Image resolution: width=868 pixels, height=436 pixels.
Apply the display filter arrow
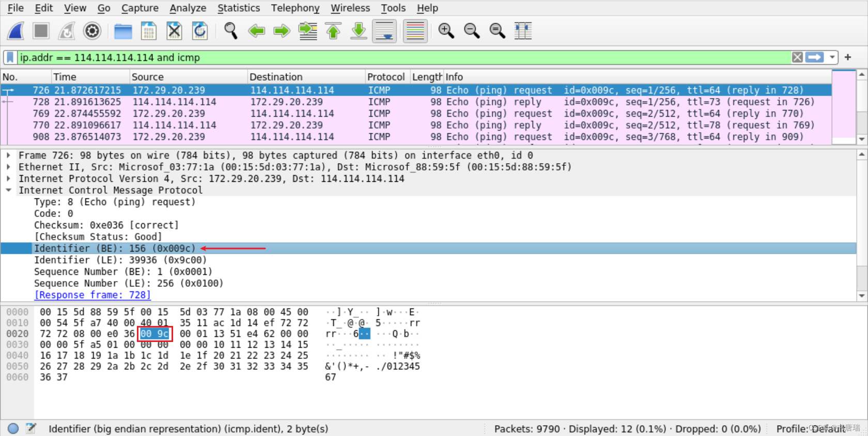(815, 57)
